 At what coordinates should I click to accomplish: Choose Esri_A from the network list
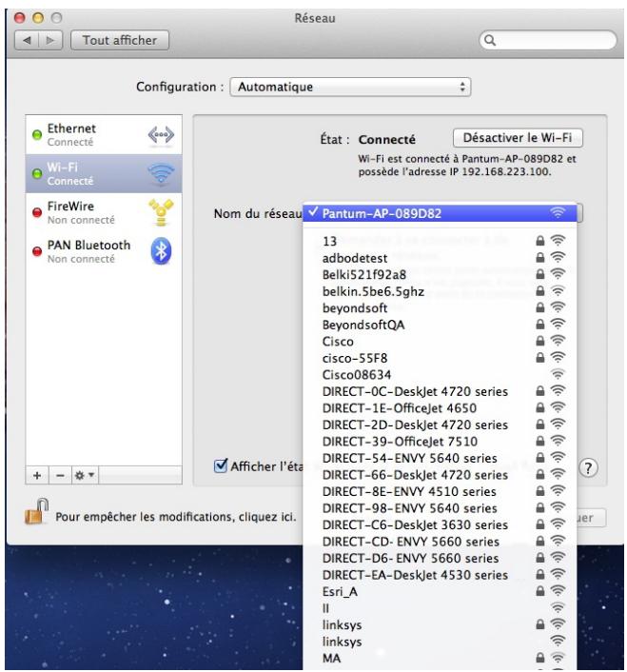(341, 590)
